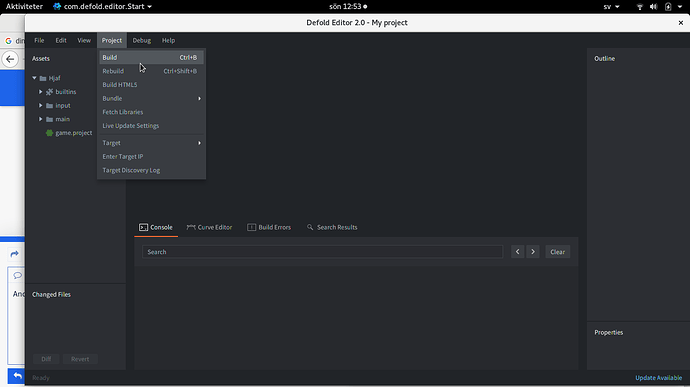Open the View menu

(x=84, y=41)
